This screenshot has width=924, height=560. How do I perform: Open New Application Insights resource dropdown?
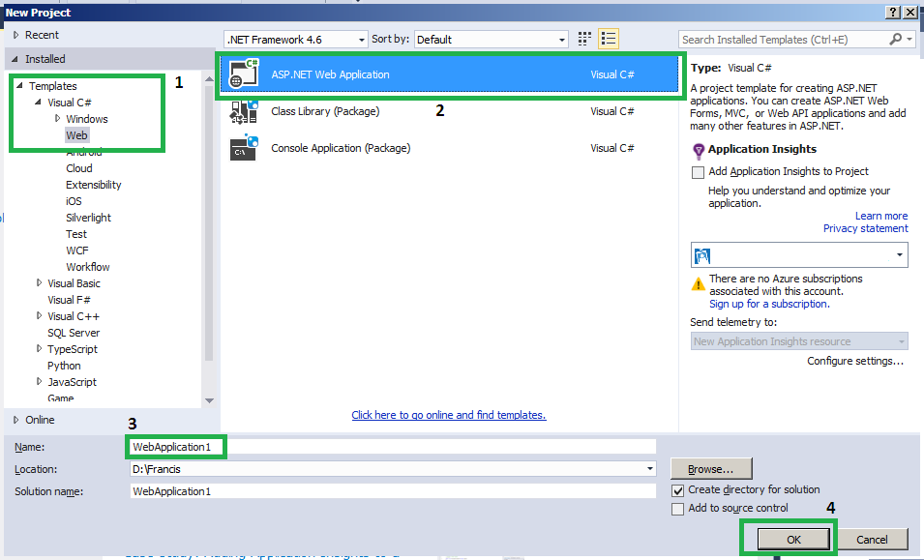click(799, 341)
